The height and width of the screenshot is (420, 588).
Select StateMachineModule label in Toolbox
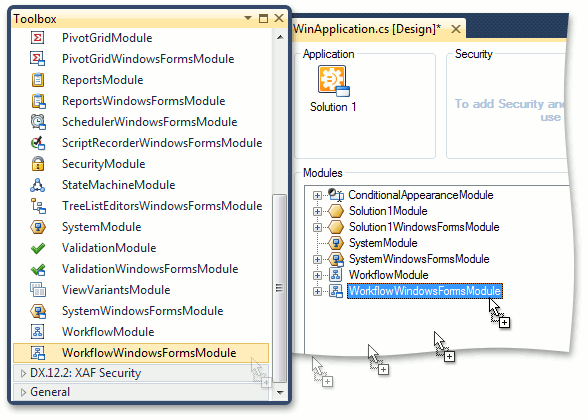point(118,185)
